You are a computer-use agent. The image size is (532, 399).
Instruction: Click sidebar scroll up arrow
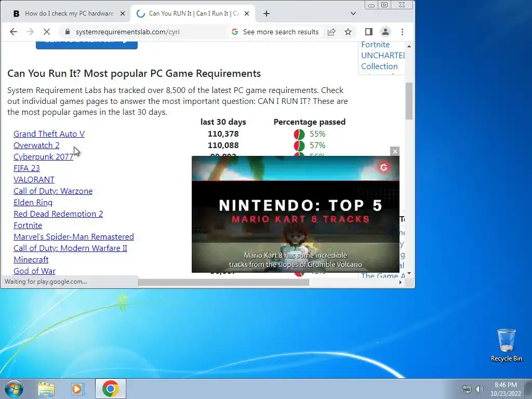[409, 46]
